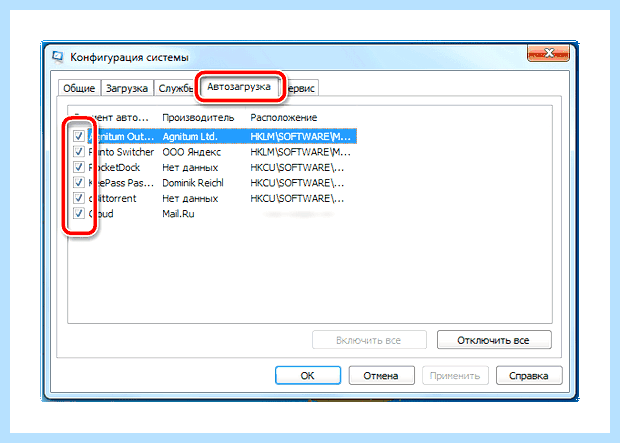Close the Конфигурация системы window
This screenshot has width=620, height=443.
click(548, 53)
